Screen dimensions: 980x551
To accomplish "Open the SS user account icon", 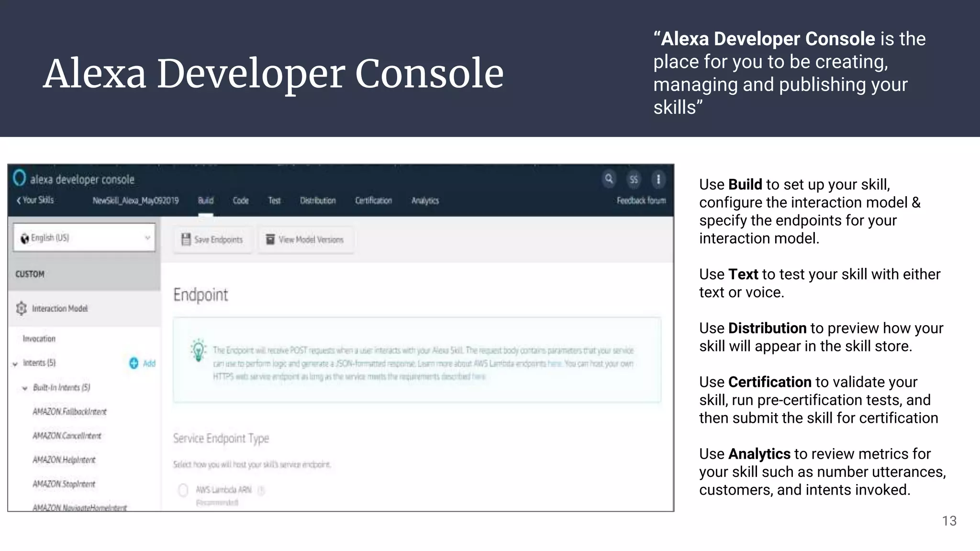I will [x=634, y=179].
